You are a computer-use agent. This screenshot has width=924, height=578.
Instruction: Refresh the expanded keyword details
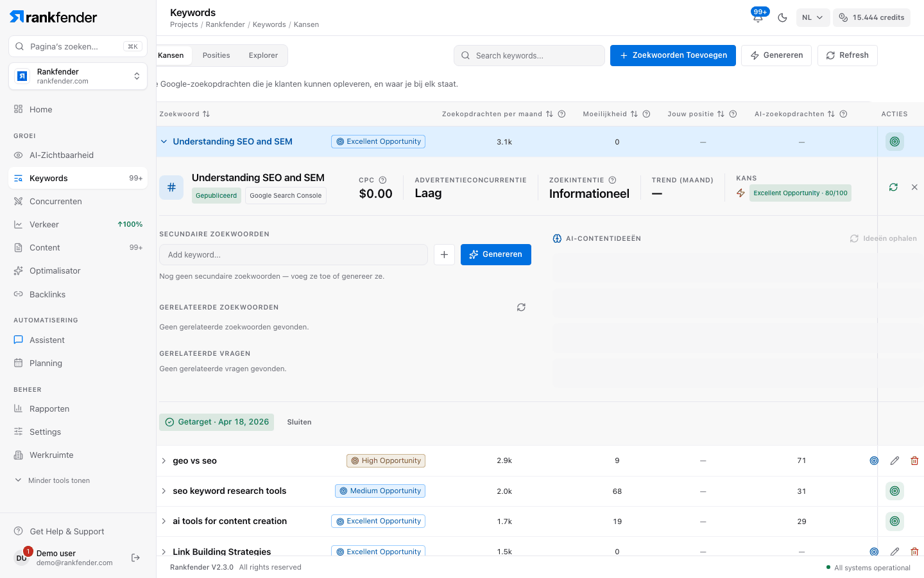tap(893, 188)
